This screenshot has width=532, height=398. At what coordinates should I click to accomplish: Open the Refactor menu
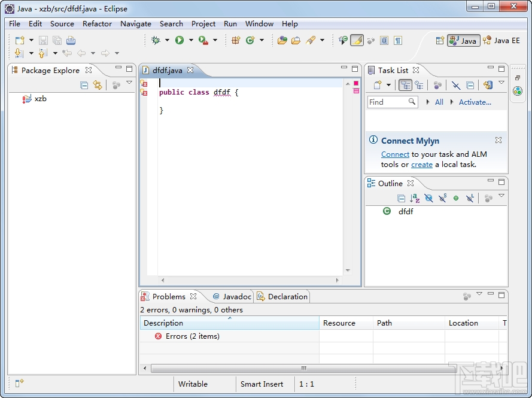pyautogui.click(x=97, y=24)
